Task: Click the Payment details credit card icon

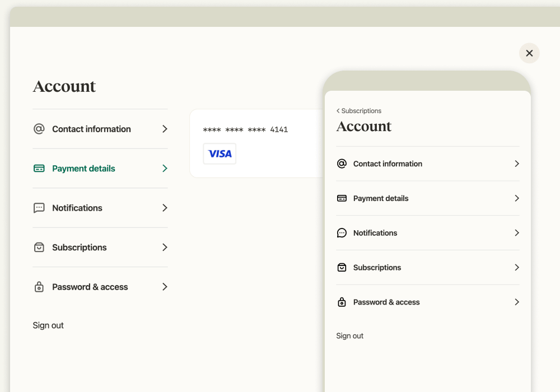Action: (x=39, y=168)
